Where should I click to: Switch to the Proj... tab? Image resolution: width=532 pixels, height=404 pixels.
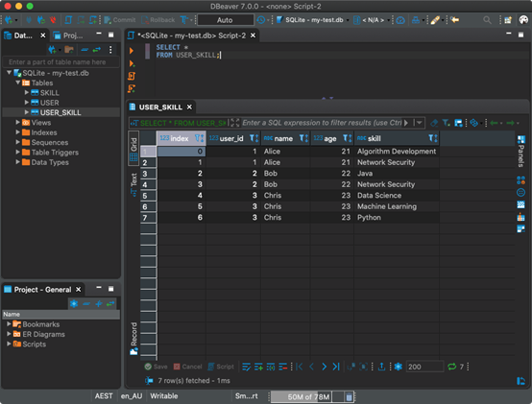[68, 36]
